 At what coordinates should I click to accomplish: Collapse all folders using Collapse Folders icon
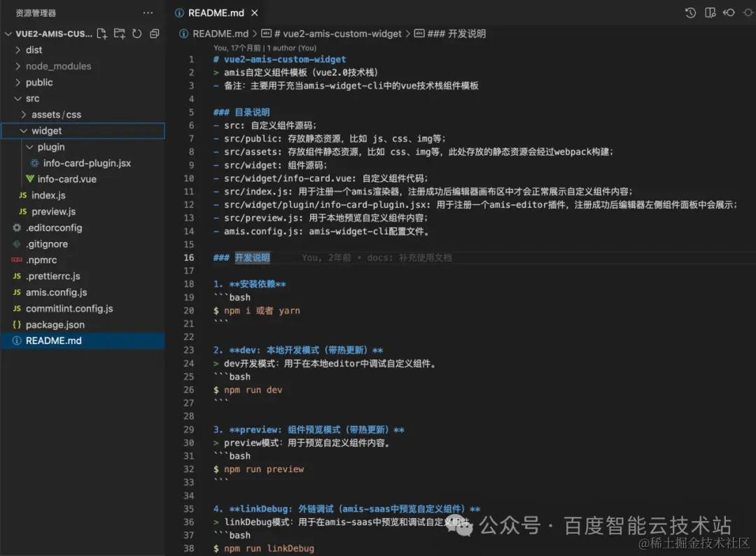coord(154,33)
